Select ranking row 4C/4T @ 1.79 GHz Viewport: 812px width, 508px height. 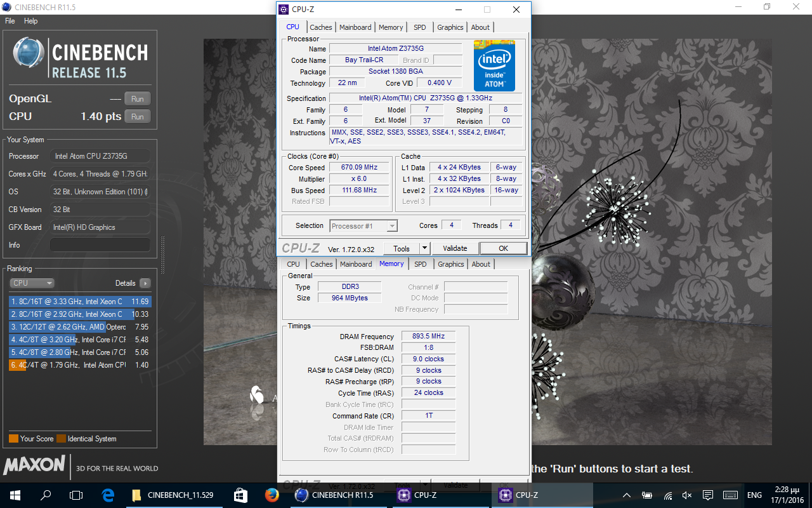pos(80,365)
